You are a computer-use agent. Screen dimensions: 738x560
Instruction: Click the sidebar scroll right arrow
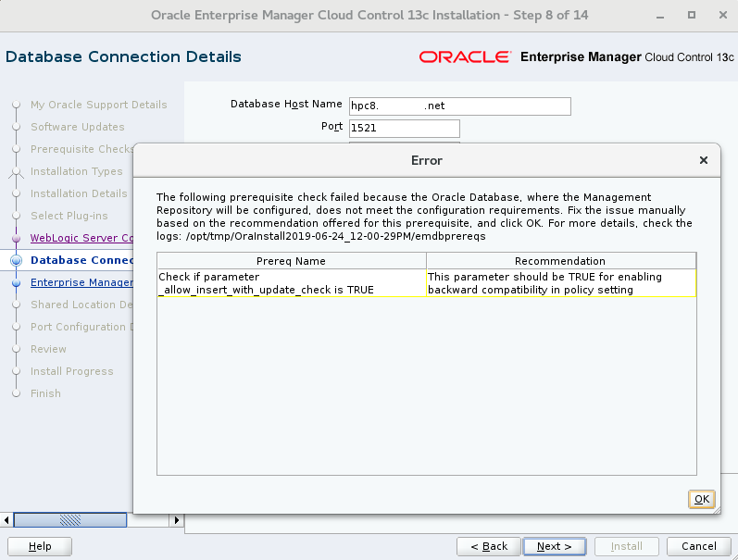177,520
